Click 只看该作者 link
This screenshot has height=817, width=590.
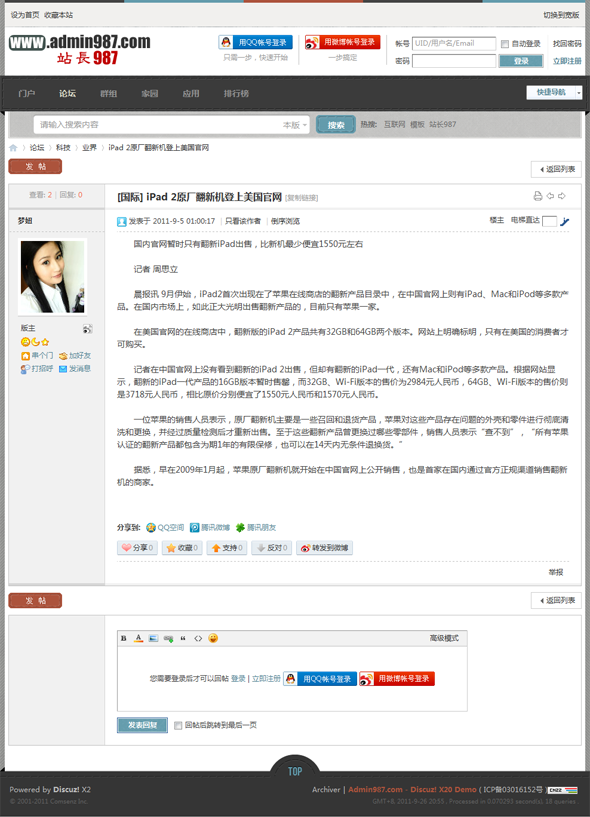[x=243, y=221]
